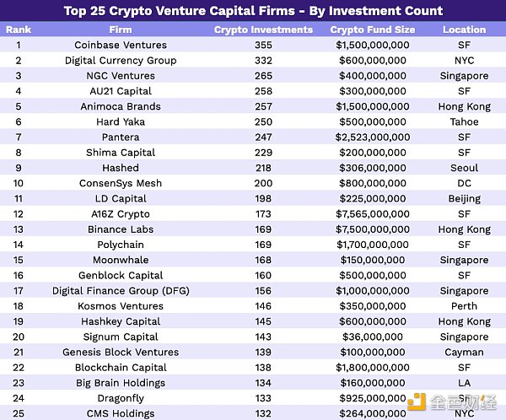This screenshot has height=420, width=506.
Task: Click the Polychain fund size $1,700,000,000
Action: click(x=373, y=245)
